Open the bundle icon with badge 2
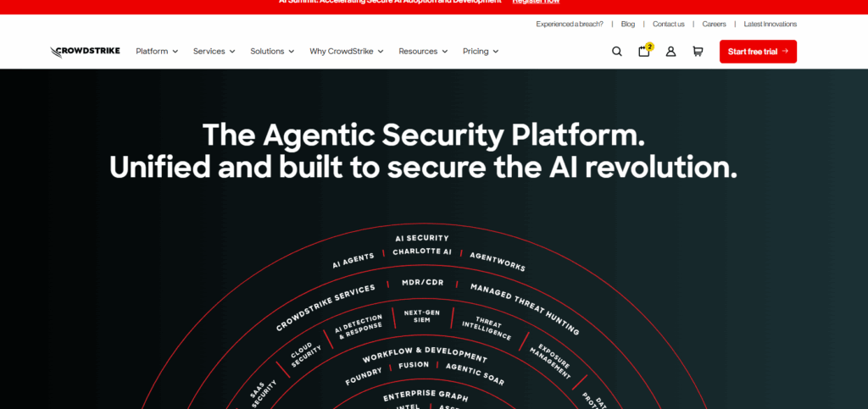This screenshot has height=409, width=868. click(644, 51)
